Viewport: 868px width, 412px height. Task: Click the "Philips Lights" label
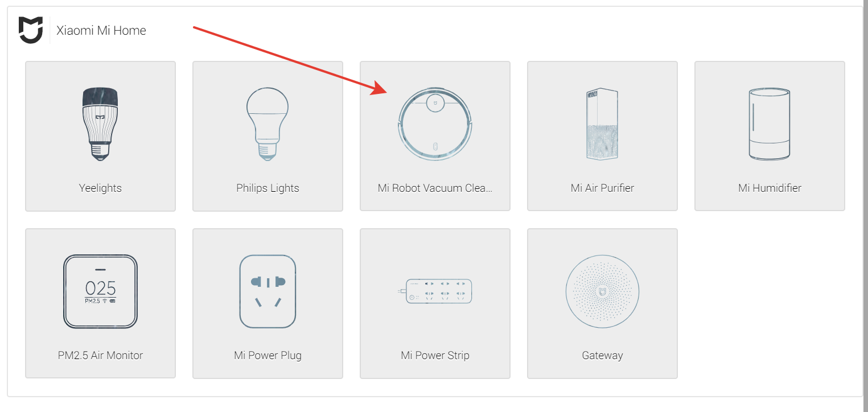[268, 188]
